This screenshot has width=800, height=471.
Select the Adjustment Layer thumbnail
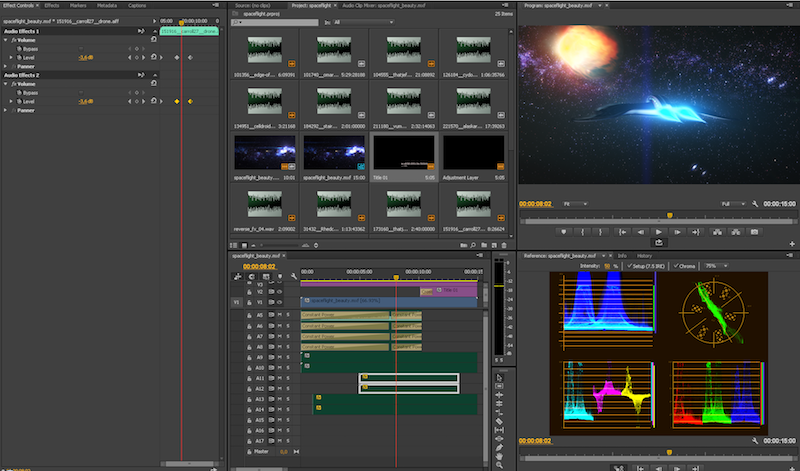[473, 152]
